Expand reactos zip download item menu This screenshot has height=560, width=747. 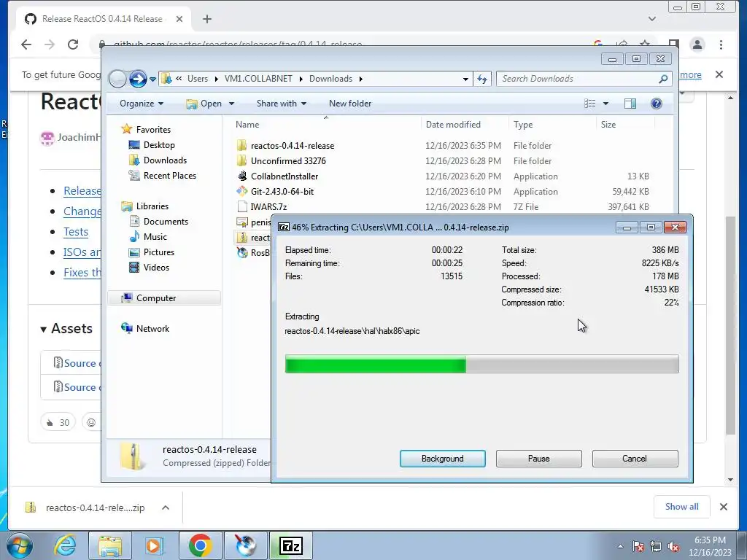(x=166, y=507)
